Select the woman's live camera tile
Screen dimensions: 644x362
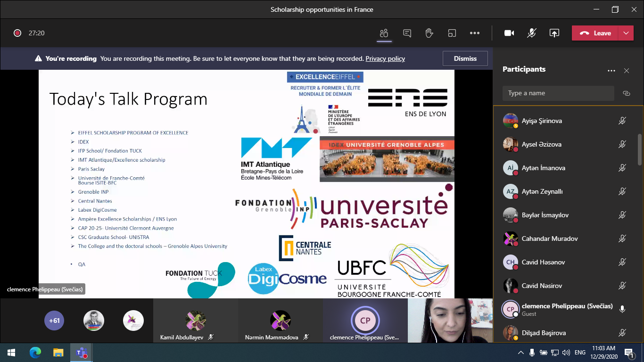click(450, 321)
